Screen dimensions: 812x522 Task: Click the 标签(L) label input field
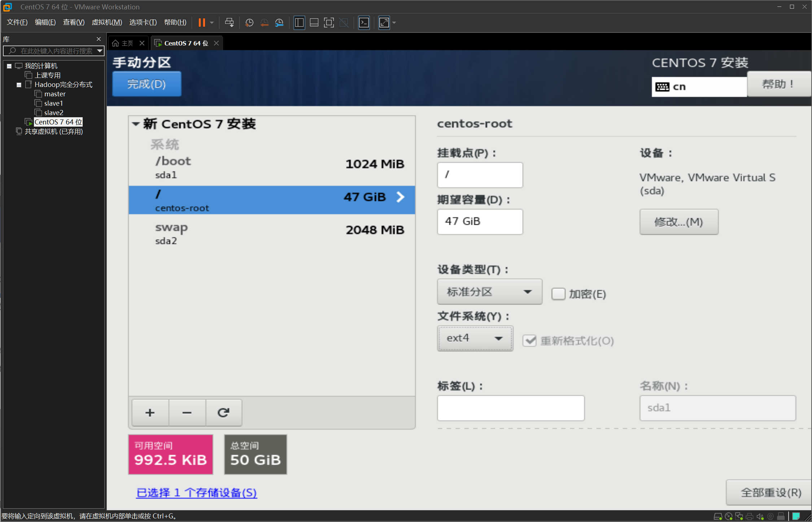511,408
